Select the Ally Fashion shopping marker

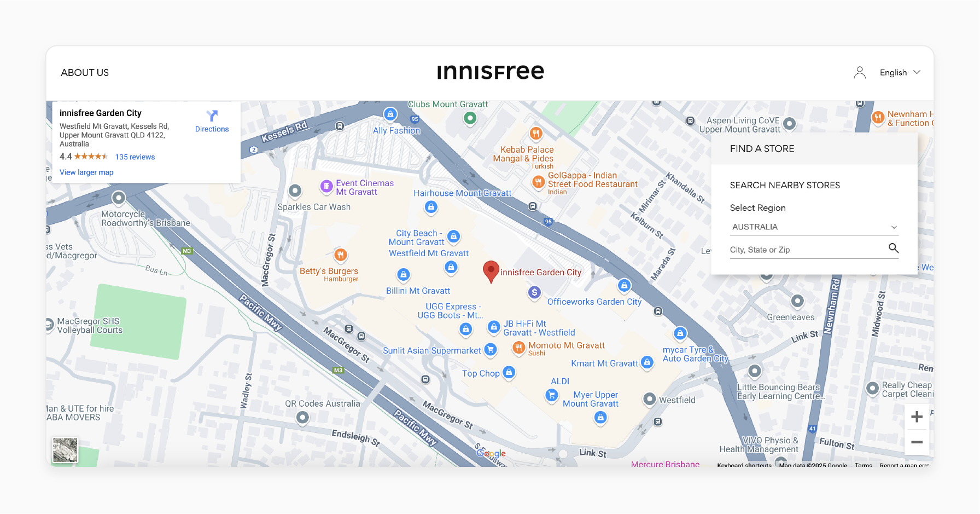coord(390,114)
